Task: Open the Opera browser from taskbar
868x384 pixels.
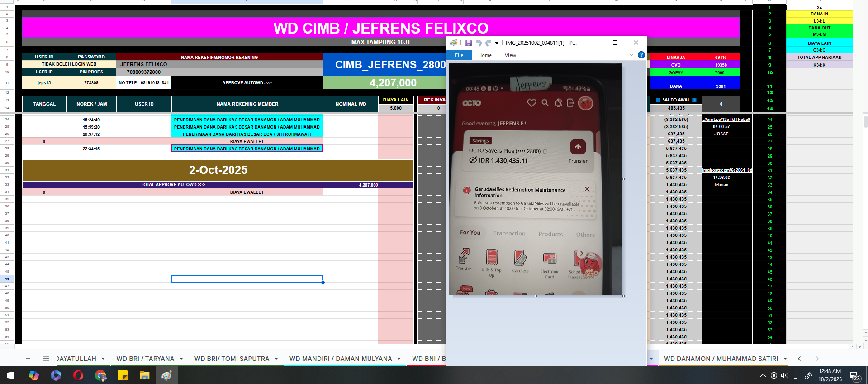Action: click(x=78, y=375)
